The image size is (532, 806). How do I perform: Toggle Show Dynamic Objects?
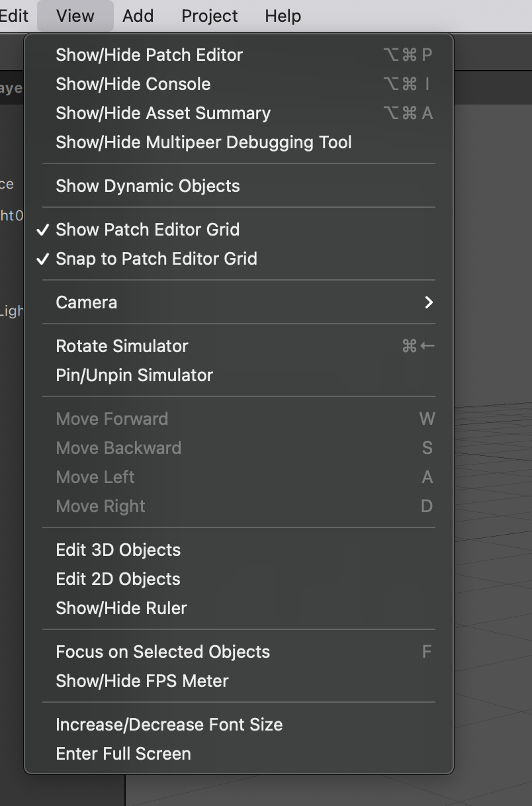tap(148, 186)
